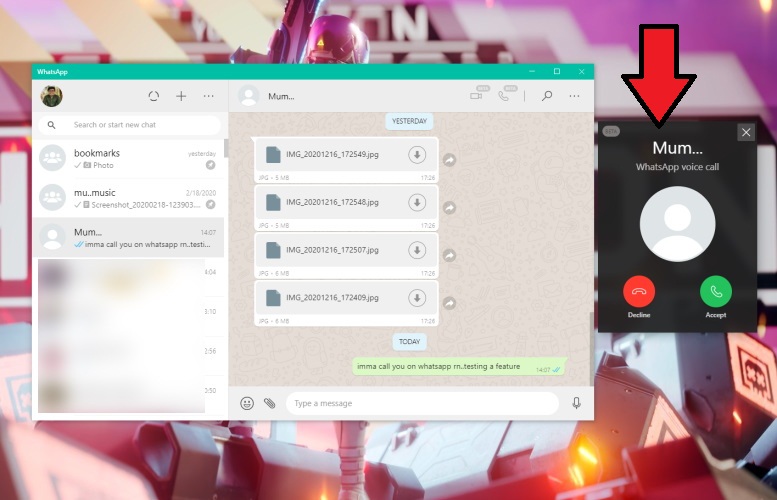Download IMG_20201216_172409.jpg
Image resolution: width=777 pixels, height=500 pixels.
(x=417, y=298)
